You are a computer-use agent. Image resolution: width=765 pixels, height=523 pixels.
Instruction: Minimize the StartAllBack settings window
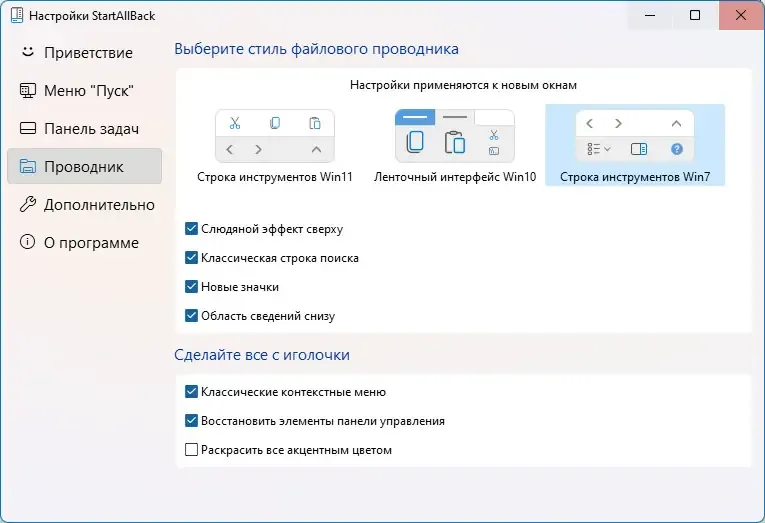[650, 15]
